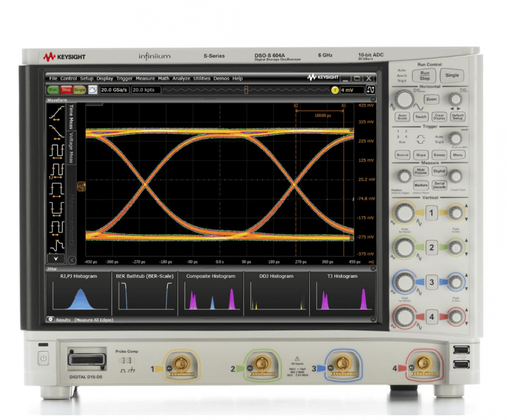Click channel 2 BNC input connector

coord(262,364)
